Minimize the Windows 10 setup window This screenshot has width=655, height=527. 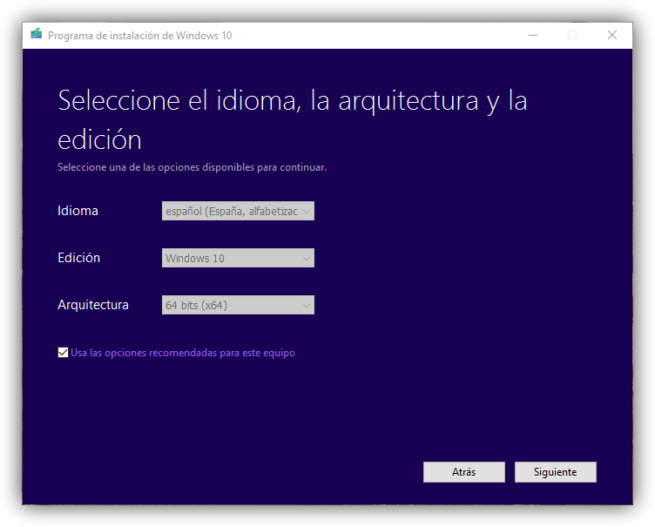coord(533,35)
